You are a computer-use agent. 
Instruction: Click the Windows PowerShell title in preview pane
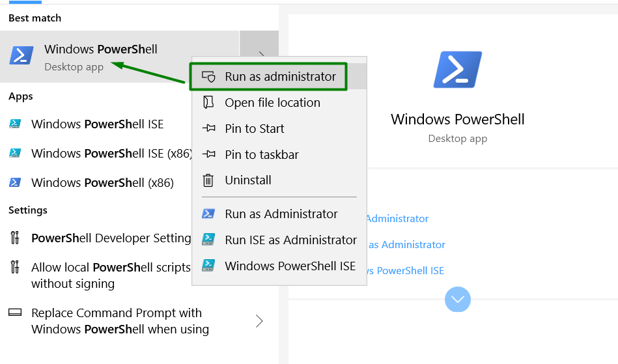[x=458, y=119]
